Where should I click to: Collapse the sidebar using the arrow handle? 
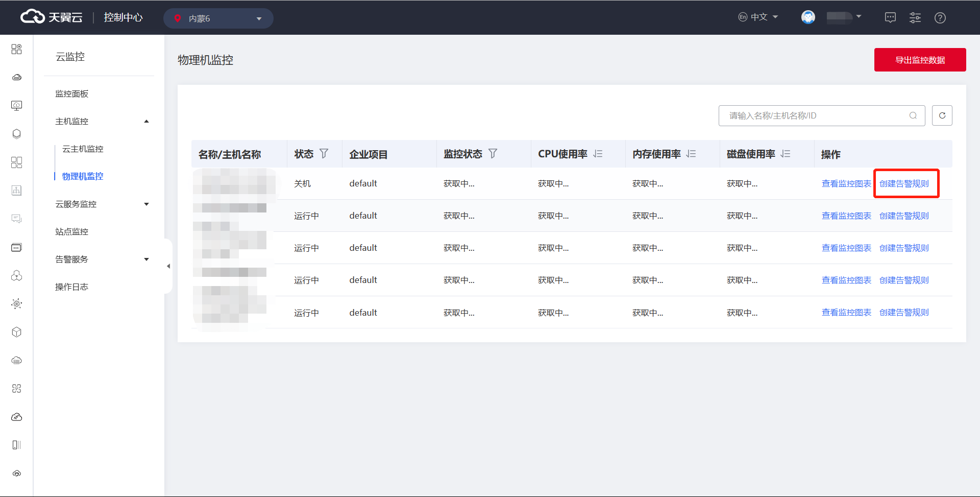(x=168, y=266)
